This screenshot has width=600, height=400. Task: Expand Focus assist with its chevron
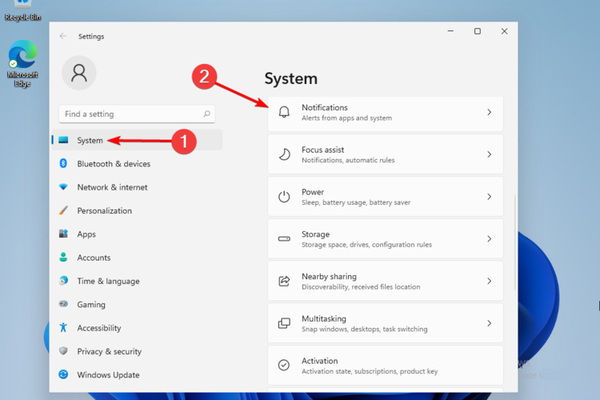(489, 154)
